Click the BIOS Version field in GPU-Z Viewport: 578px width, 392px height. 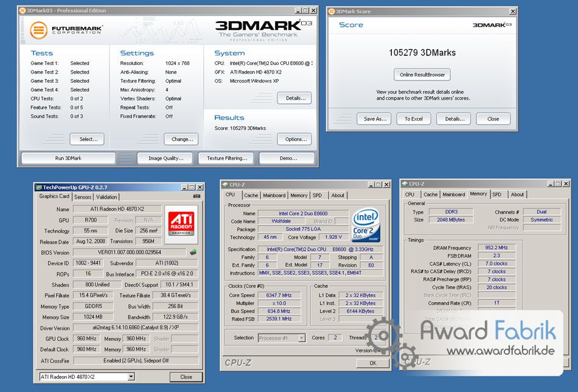[130, 252]
